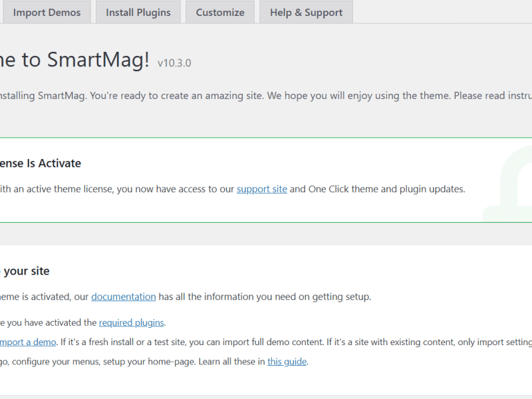Open the import a demo link
Viewport: 532px width, 399px height.
pos(28,342)
